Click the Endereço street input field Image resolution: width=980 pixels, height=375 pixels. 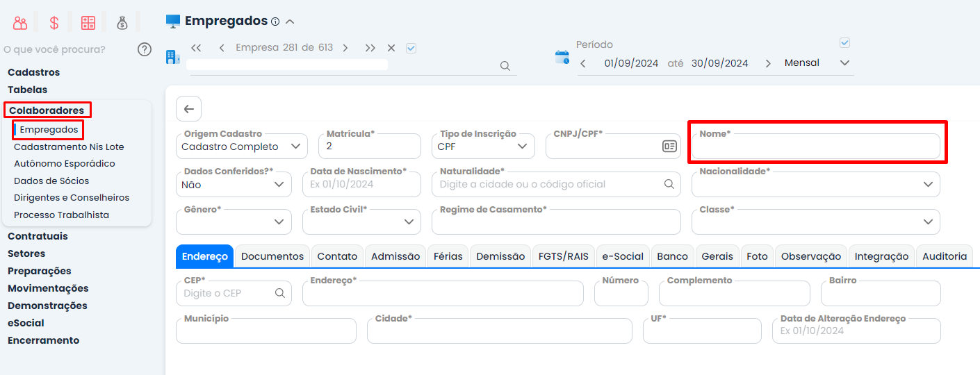click(x=443, y=293)
